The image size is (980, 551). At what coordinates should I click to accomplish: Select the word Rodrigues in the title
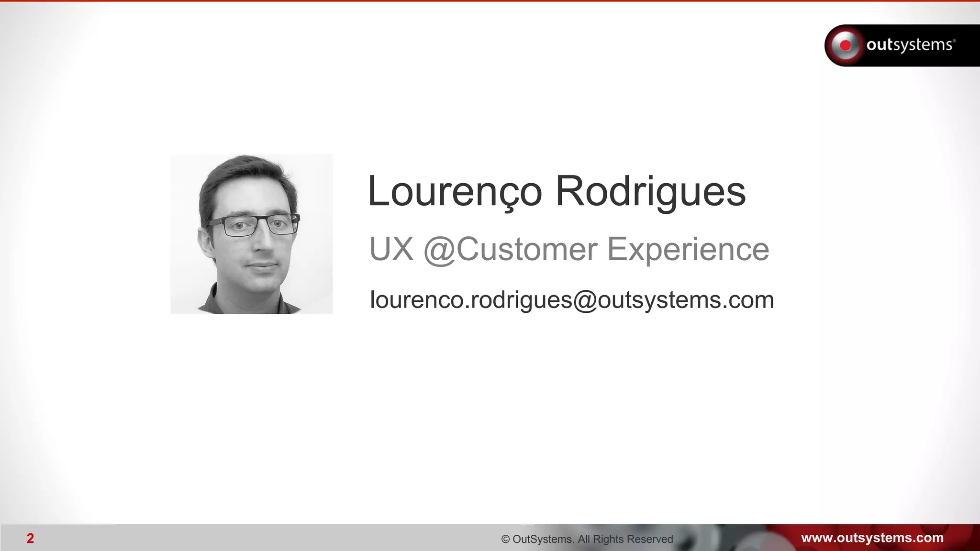point(650,191)
